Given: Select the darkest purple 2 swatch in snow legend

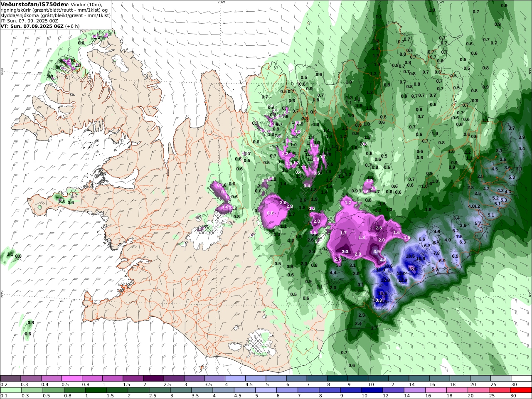Looking at the screenshot, I should tap(153, 378).
